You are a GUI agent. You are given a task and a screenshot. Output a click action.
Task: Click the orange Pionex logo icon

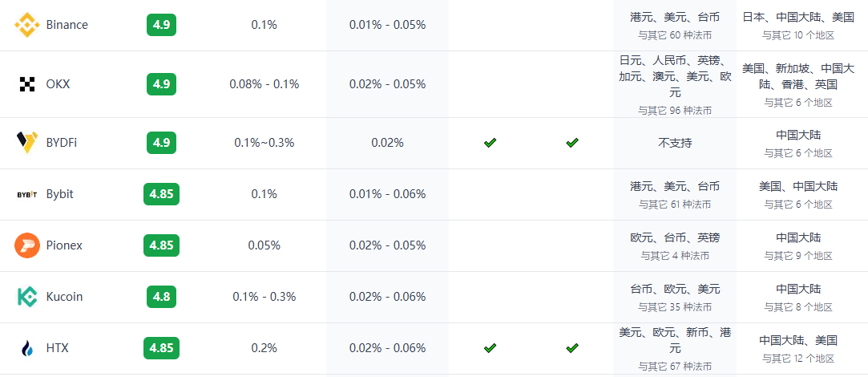27,245
